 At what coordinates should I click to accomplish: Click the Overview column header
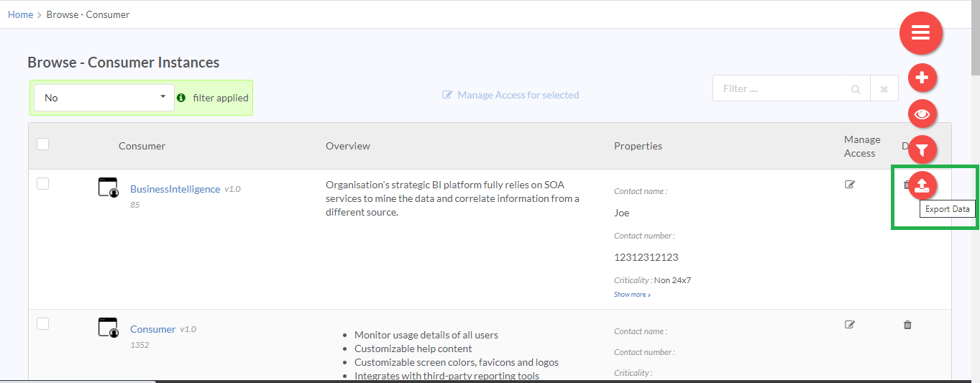tap(348, 146)
